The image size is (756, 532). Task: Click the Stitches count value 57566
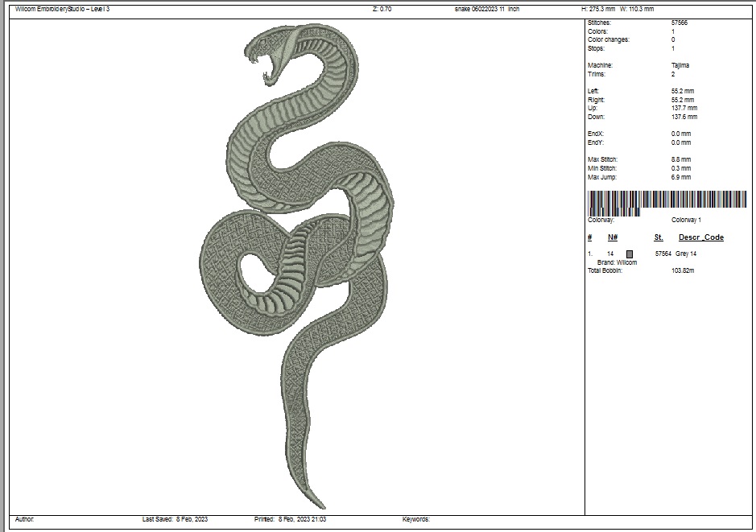click(x=680, y=23)
